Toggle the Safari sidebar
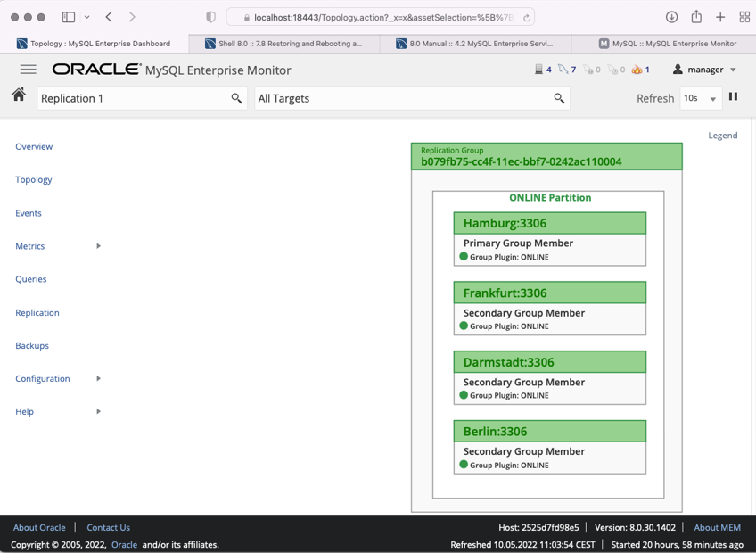Image resolution: width=756 pixels, height=553 pixels. point(69,17)
